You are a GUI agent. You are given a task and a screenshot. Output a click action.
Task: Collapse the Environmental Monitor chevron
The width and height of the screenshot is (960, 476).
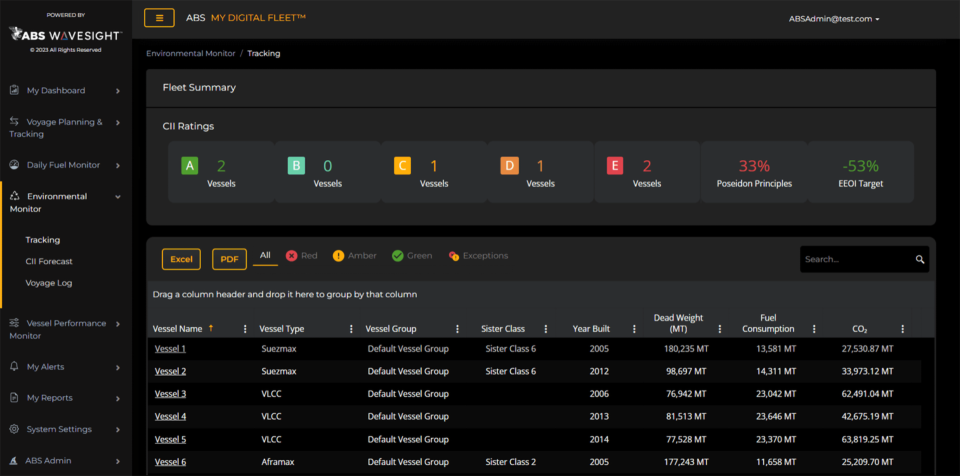pos(118,197)
